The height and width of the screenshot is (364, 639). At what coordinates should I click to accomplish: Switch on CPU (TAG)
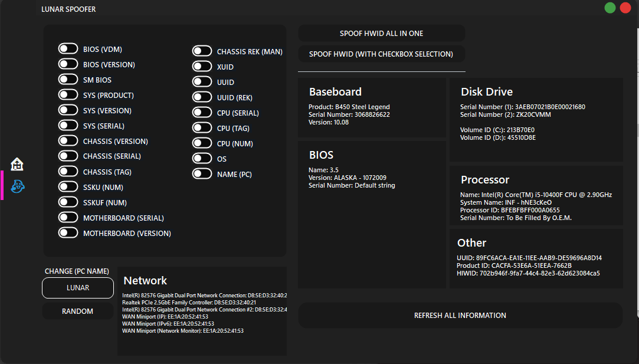click(202, 127)
